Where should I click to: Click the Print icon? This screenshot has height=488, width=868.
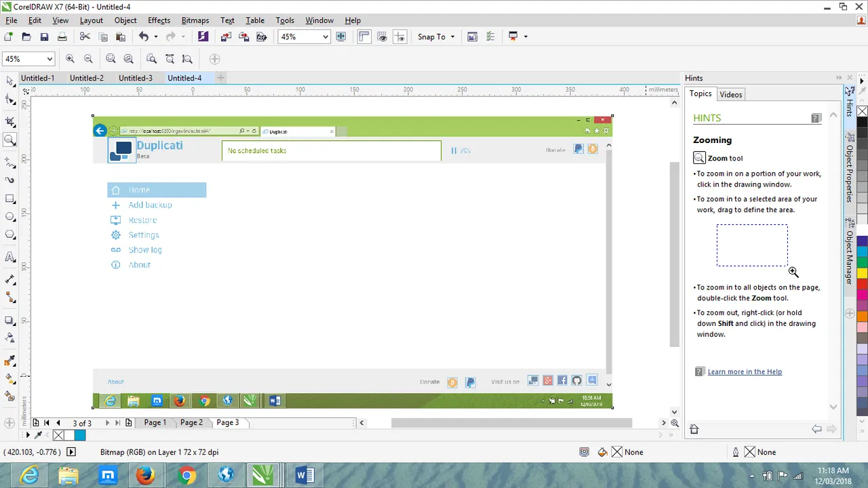pyautogui.click(x=62, y=37)
